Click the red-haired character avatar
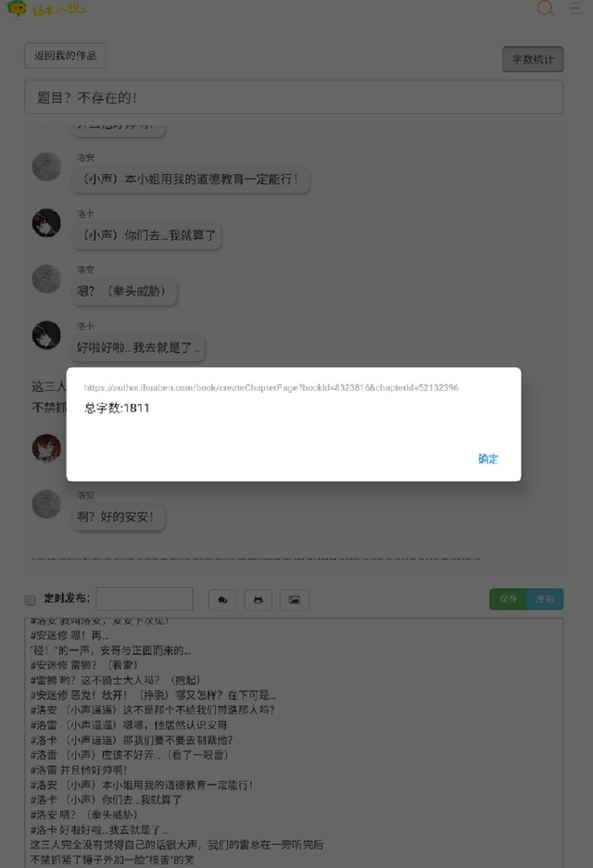The image size is (593, 868). [x=46, y=447]
